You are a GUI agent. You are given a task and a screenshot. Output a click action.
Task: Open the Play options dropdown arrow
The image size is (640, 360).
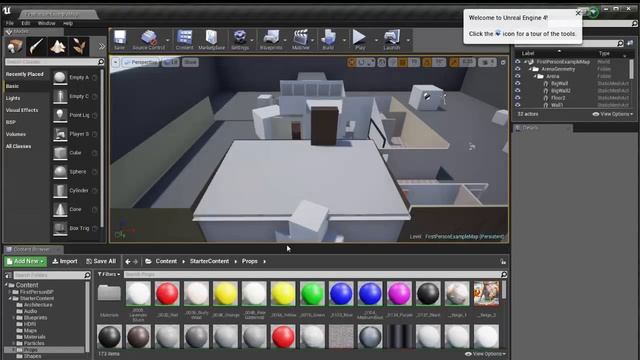(x=376, y=40)
